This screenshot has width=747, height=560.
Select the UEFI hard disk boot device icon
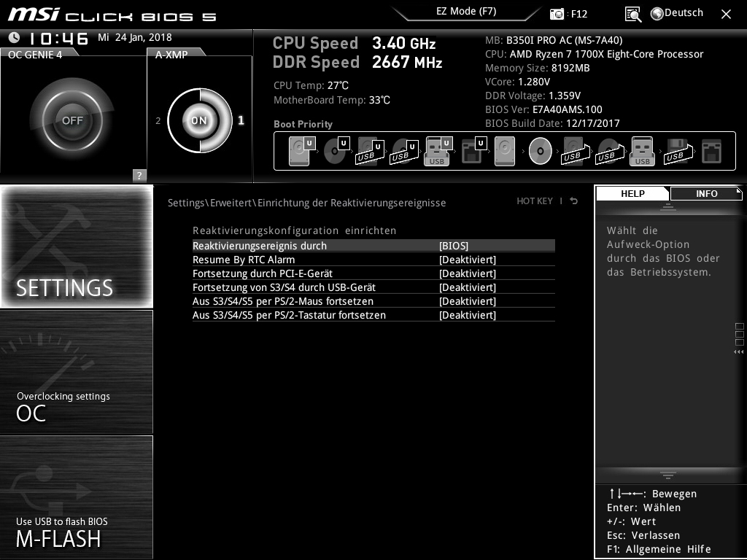301,151
